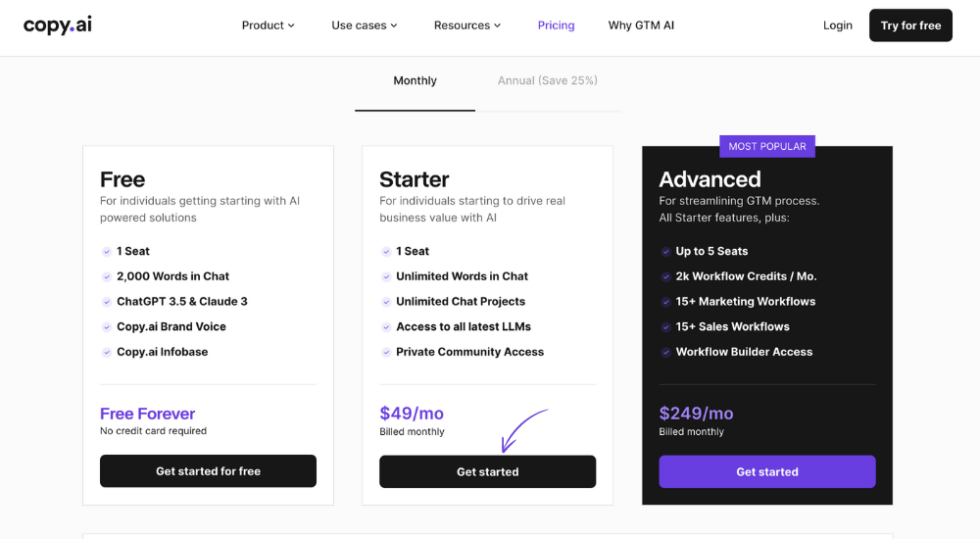980x539 pixels.
Task: Click check icon beside ChatGPT 3.5 & Claude 3
Action: (107, 302)
